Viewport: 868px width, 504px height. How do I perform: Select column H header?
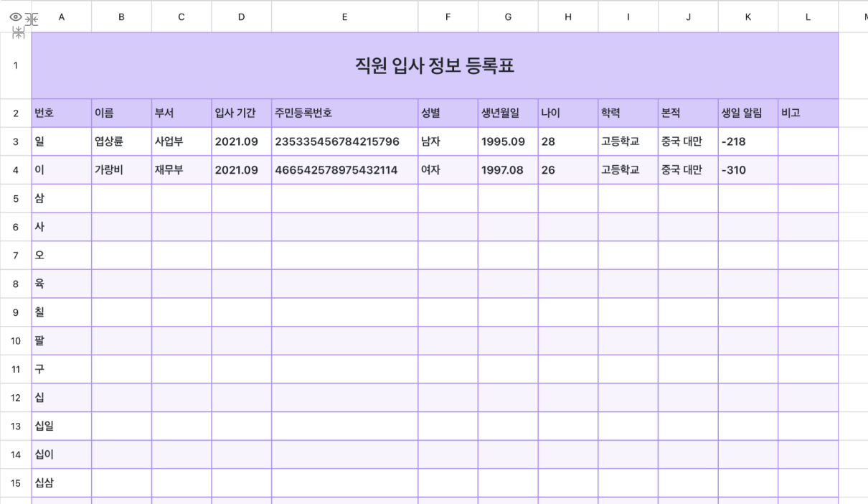(568, 17)
